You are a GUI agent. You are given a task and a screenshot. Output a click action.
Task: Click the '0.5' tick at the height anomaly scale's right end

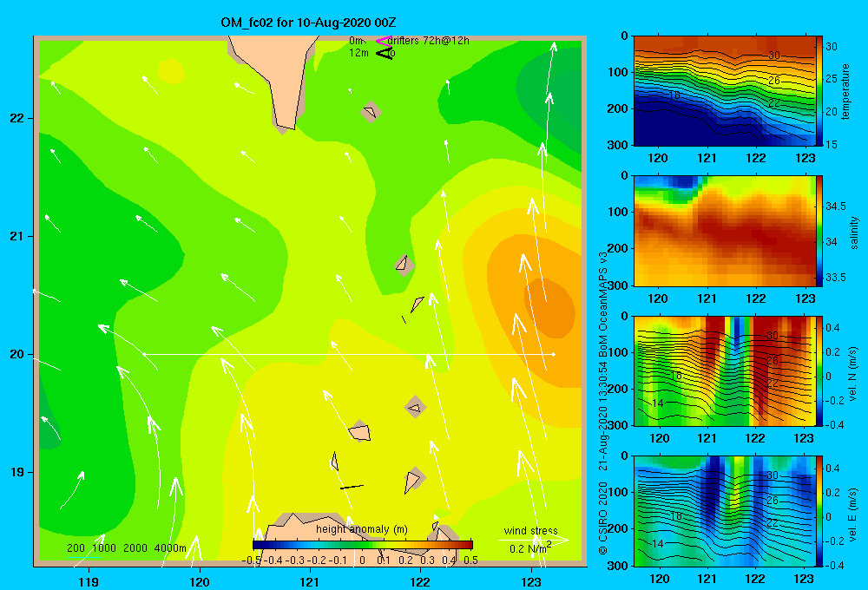(x=470, y=560)
